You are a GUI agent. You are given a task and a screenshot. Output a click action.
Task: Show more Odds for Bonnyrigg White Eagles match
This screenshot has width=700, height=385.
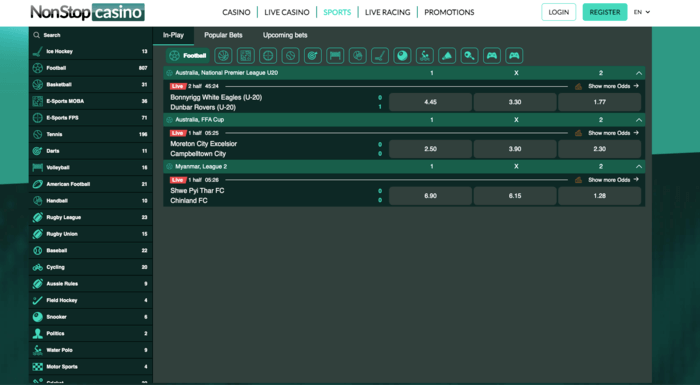[613, 86]
